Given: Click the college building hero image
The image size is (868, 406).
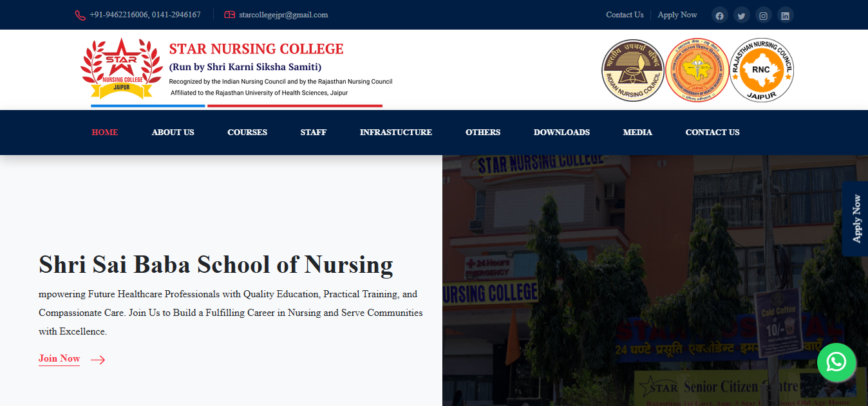Looking at the screenshot, I should point(655,281).
